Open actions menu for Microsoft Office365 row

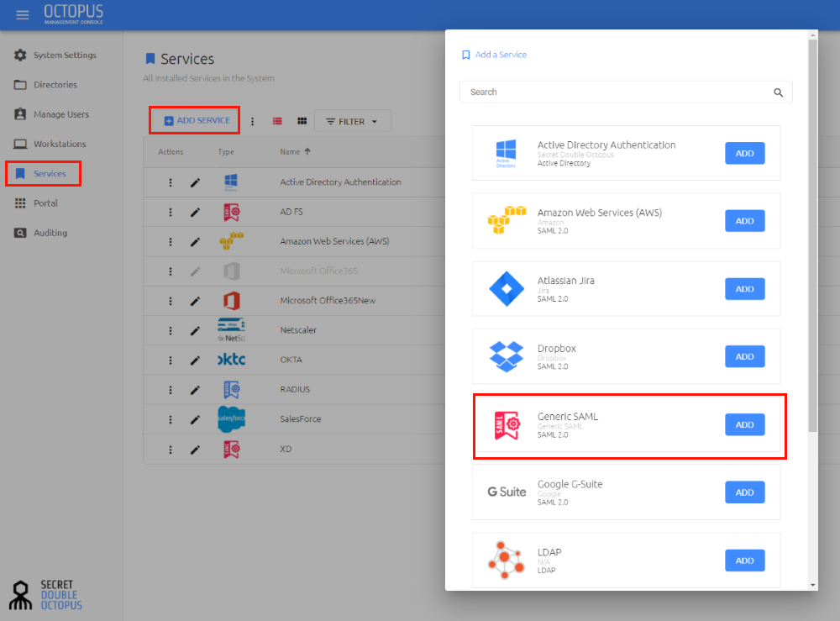click(x=171, y=271)
